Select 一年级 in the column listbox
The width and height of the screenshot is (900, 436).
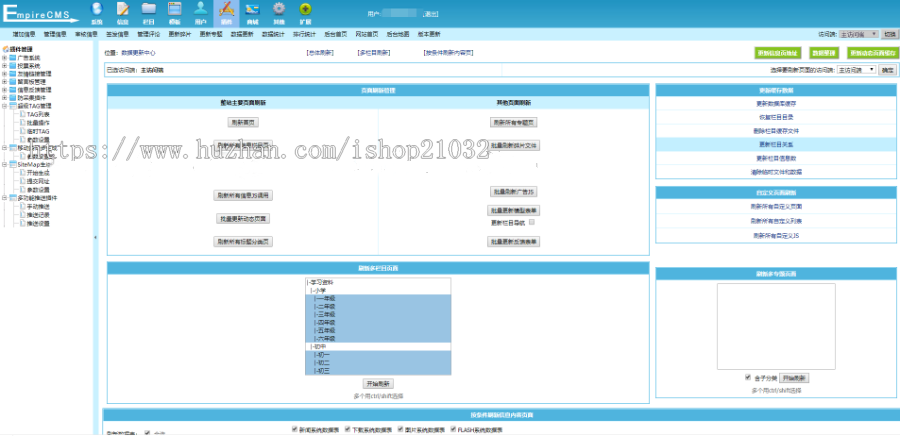click(378, 299)
